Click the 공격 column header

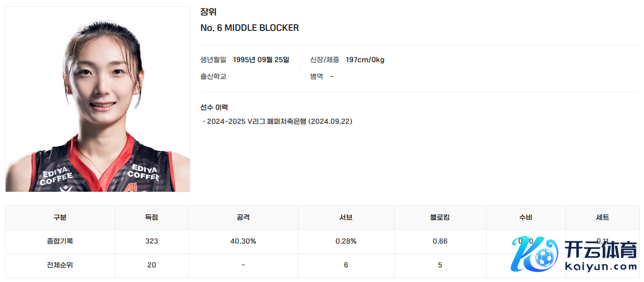(243, 217)
